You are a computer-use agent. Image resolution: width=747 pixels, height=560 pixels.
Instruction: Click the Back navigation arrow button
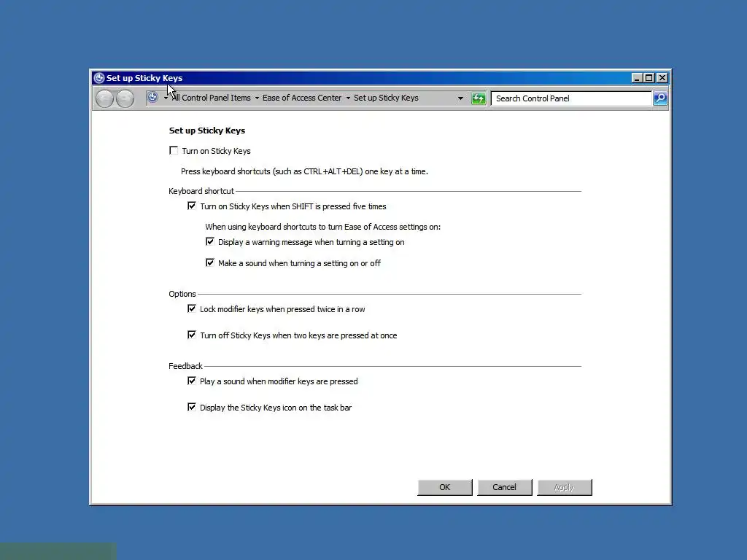(x=104, y=98)
